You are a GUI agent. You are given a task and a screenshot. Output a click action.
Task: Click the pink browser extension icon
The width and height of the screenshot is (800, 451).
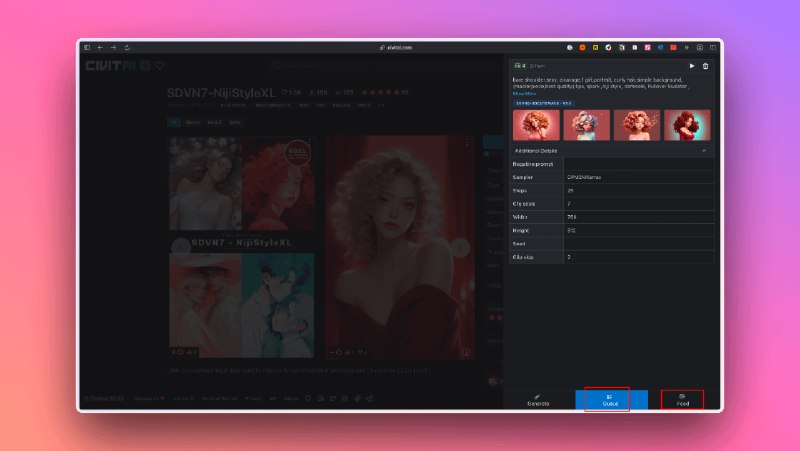click(x=647, y=47)
